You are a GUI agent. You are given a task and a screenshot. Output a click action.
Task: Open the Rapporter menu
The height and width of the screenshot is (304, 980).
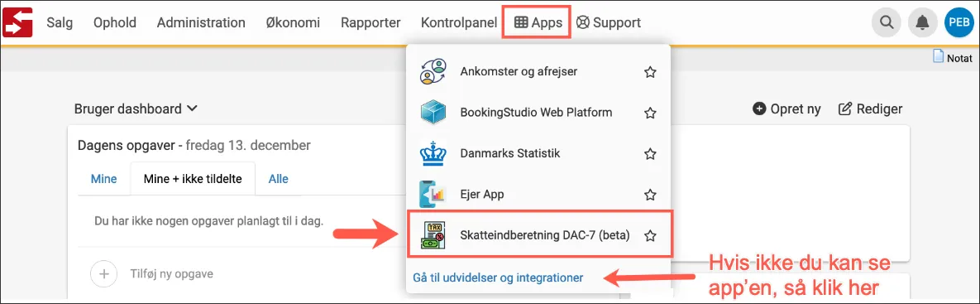click(x=370, y=23)
